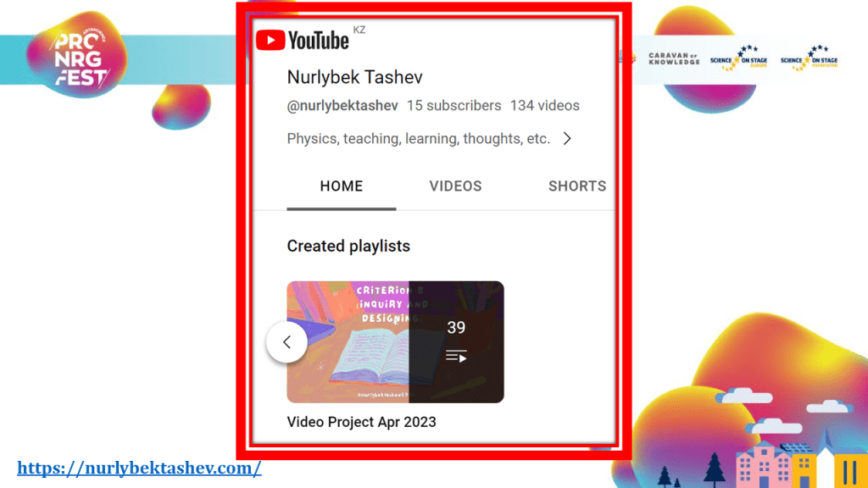Click the channel name Nurlybek Tashev
The height and width of the screenshot is (488, 868).
(354, 77)
